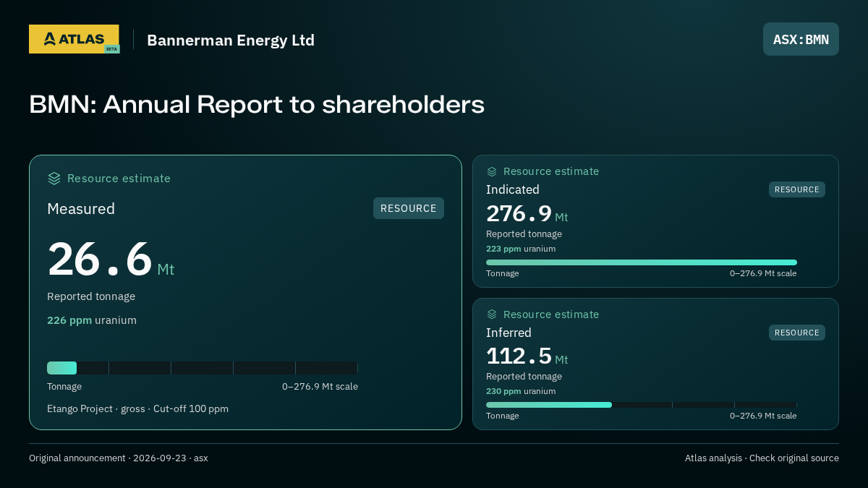The width and height of the screenshot is (868, 488).
Task: Click the Reported tonnage label in the Inferred card
Action: click(x=524, y=377)
